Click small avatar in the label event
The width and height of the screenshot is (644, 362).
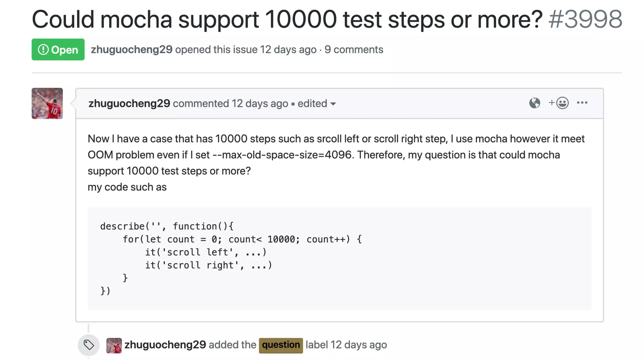(x=114, y=345)
